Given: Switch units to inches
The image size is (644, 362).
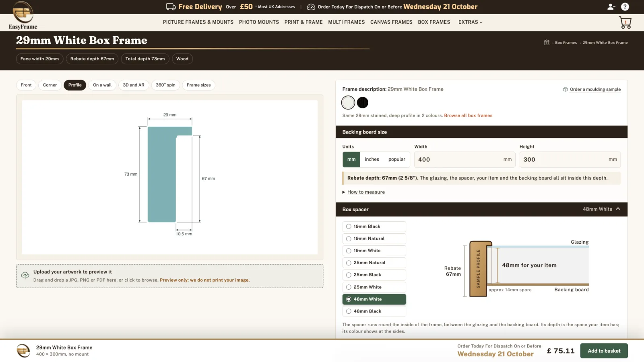Looking at the screenshot, I should coord(372,159).
